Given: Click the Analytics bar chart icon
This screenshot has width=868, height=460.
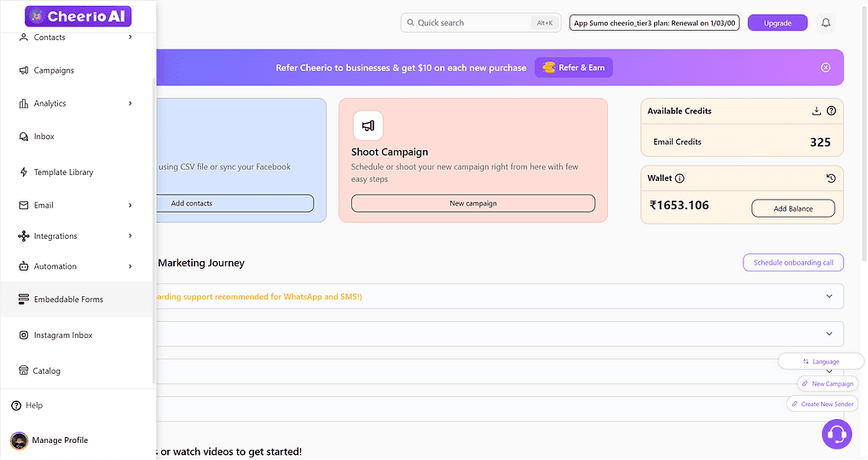Looking at the screenshot, I should 23,103.
